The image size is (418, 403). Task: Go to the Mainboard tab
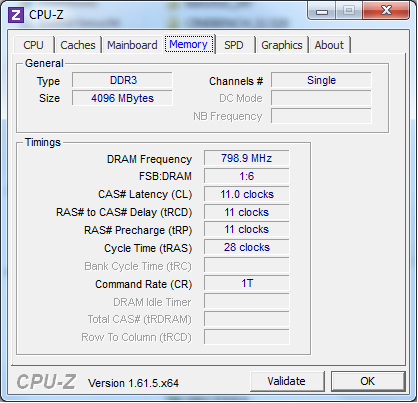pos(132,45)
